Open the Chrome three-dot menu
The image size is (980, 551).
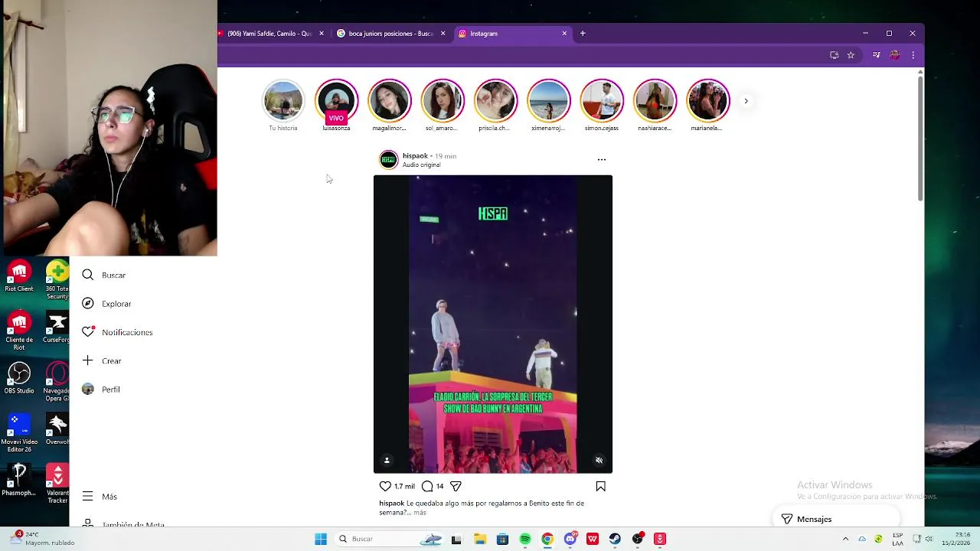coord(913,55)
